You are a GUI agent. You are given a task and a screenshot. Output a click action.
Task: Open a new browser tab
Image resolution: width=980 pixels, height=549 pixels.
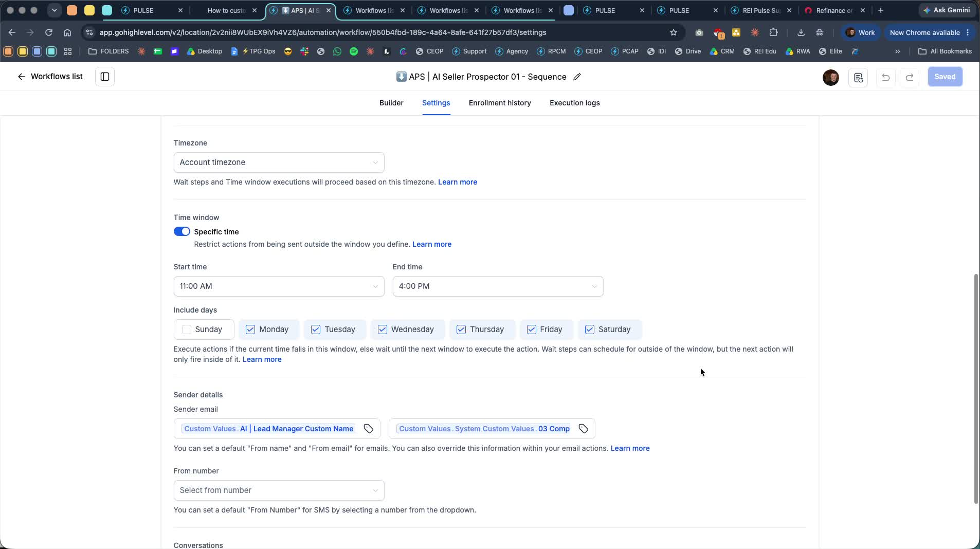click(880, 10)
